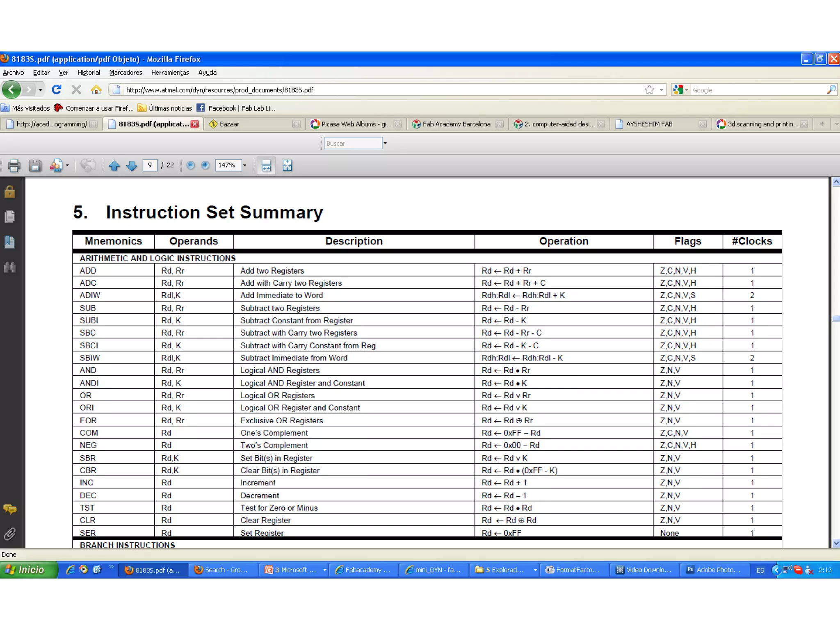The image size is (840, 630).
Task: Click the Inicio start button
Action: pyautogui.click(x=28, y=570)
